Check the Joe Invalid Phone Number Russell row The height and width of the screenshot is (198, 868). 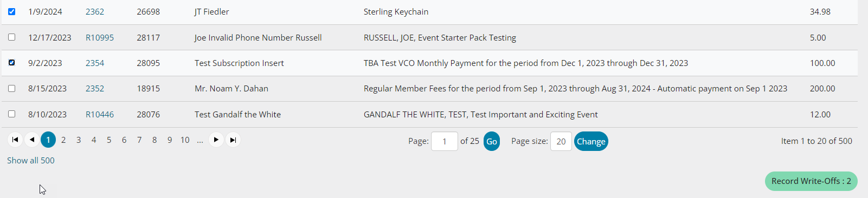(11, 37)
